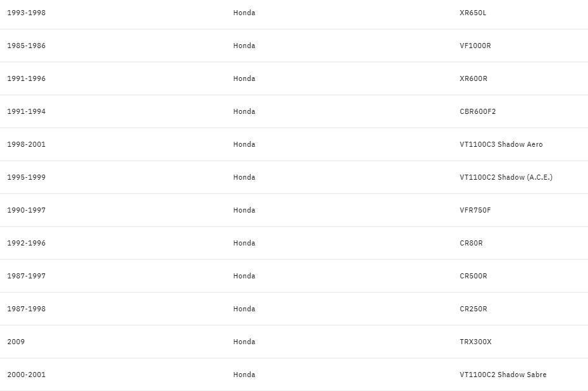Select the CBR600F2 model entry

tap(478, 111)
